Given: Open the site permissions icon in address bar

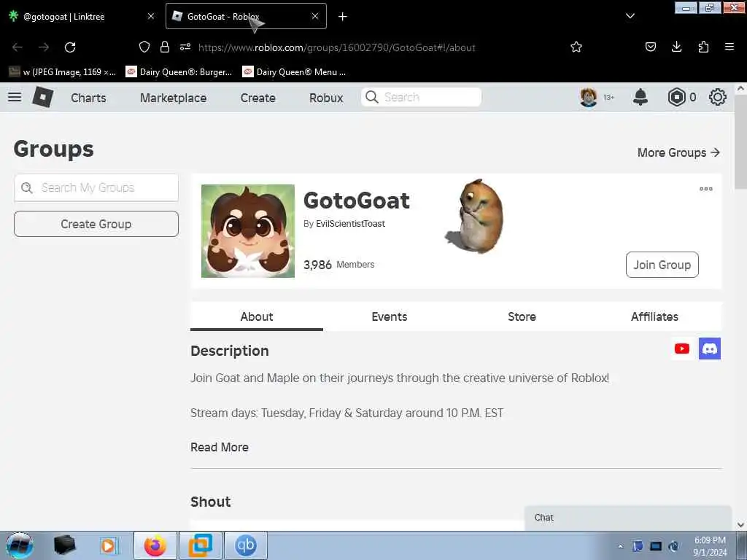Looking at the screenshot, I should 185,47.
